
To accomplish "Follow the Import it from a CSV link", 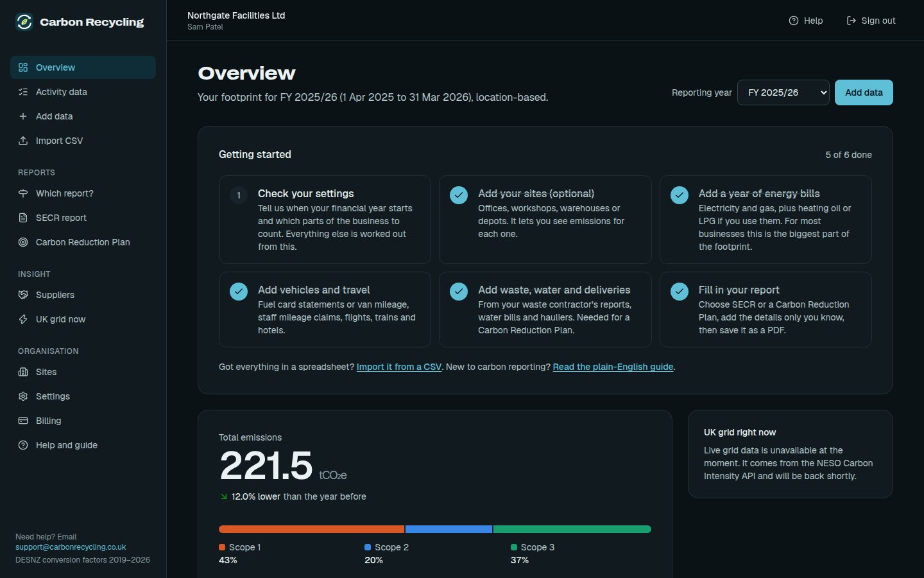I will point(399,367).
